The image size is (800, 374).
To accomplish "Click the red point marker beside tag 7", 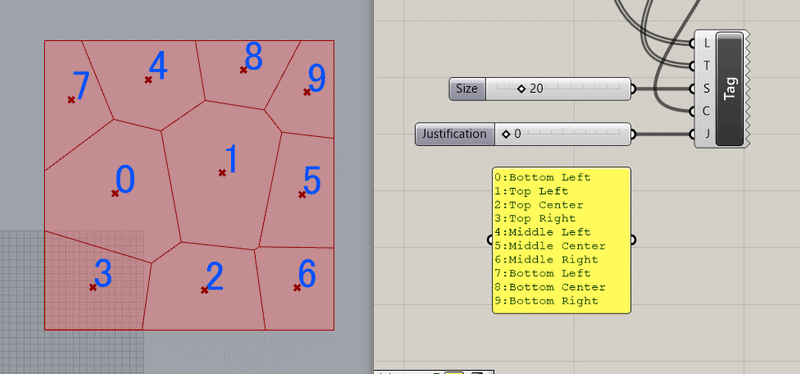I will click(x=71, y=99).
